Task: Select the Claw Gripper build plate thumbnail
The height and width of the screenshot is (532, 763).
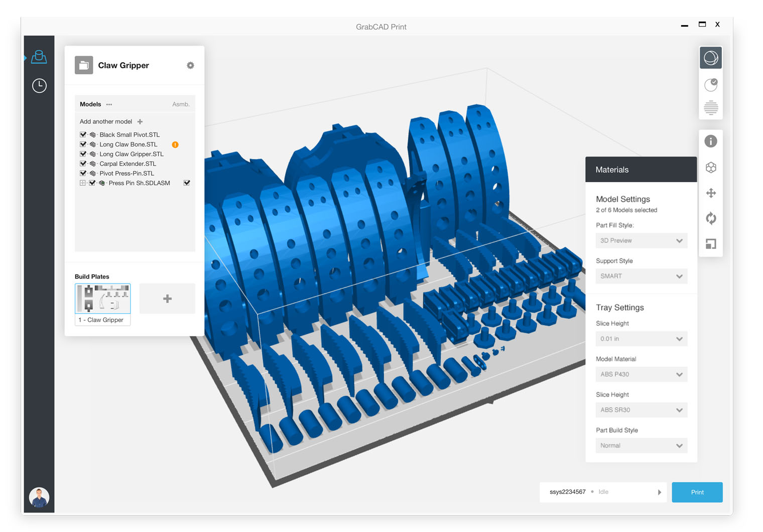Action: coord(103,299)
